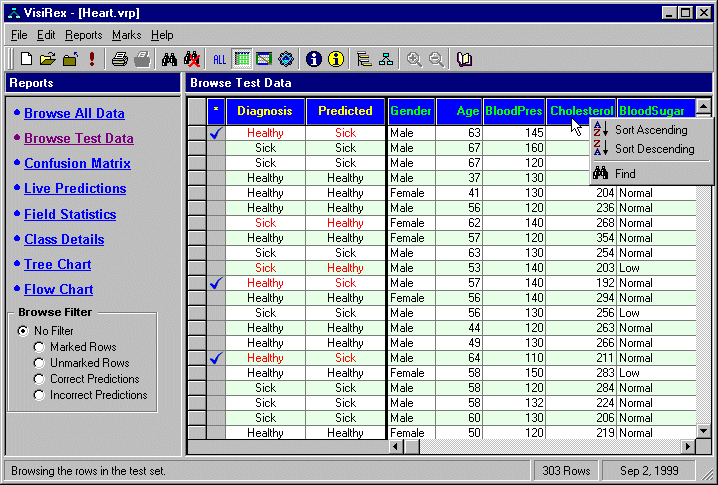
Task: Click the horizontal scrollbar right arrow
Action: point(688,446)
